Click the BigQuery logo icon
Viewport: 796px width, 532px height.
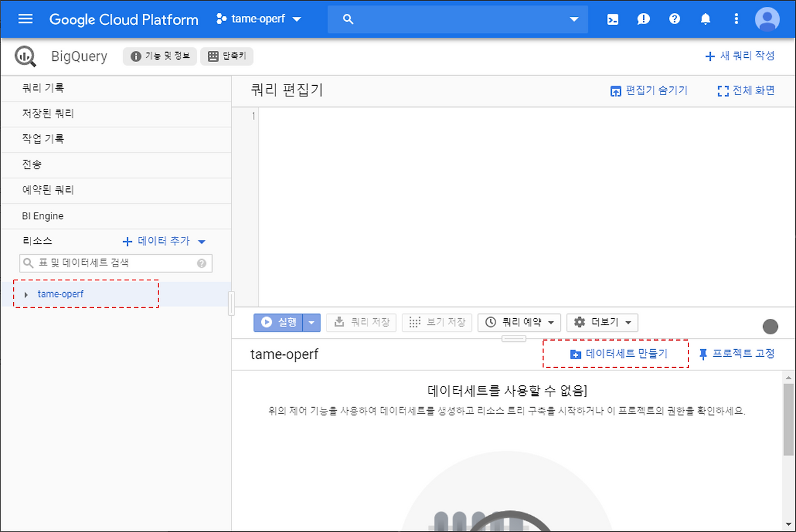click(x=25, y=57)
